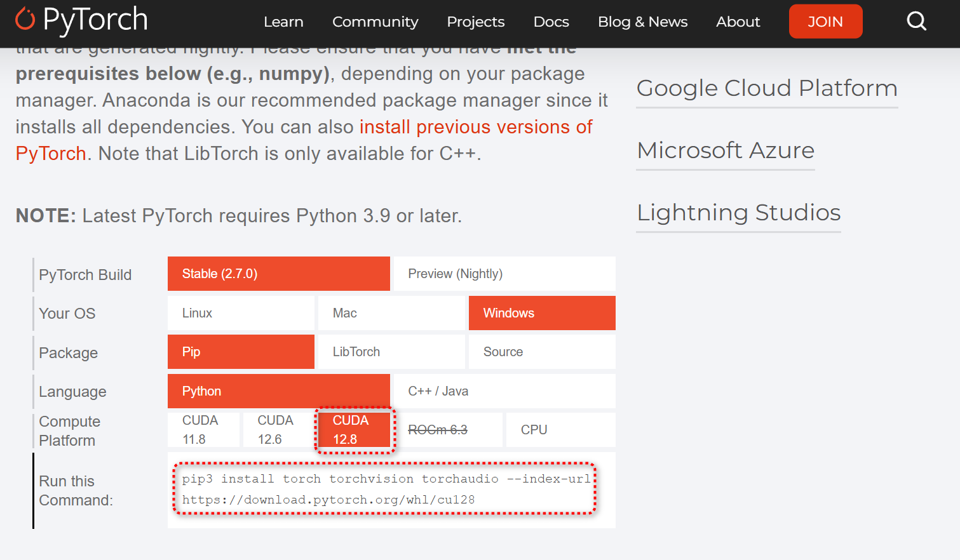The height and width of the screenshot is (560, 960).
Task: Open the Projects menu
Action: [476, 22]
